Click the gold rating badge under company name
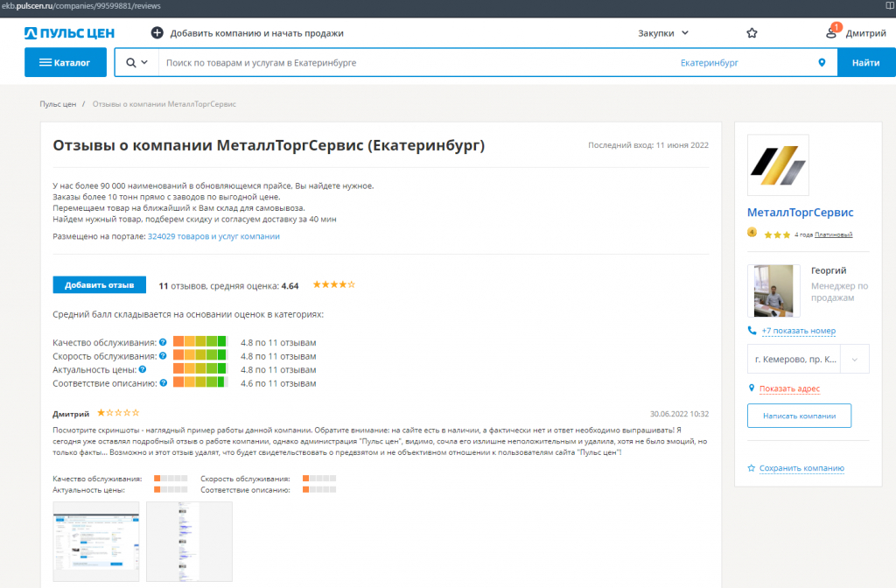This screenshot has height=588, width=896. [x=752, y=233]
